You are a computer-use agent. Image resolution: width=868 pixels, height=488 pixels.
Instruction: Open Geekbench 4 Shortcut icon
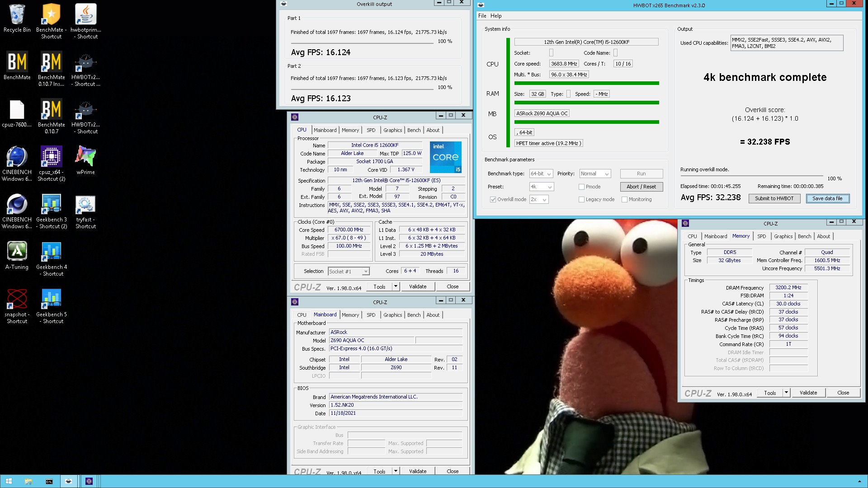point(51,258)
